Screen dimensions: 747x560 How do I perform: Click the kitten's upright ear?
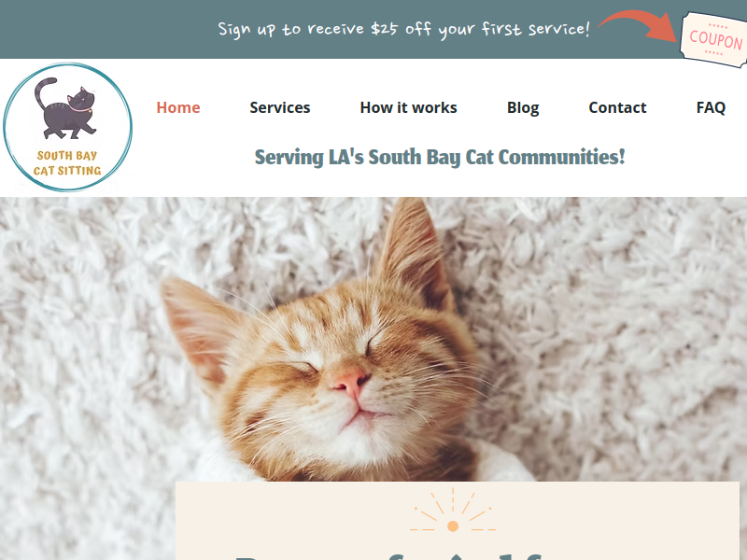coord(413,247)
